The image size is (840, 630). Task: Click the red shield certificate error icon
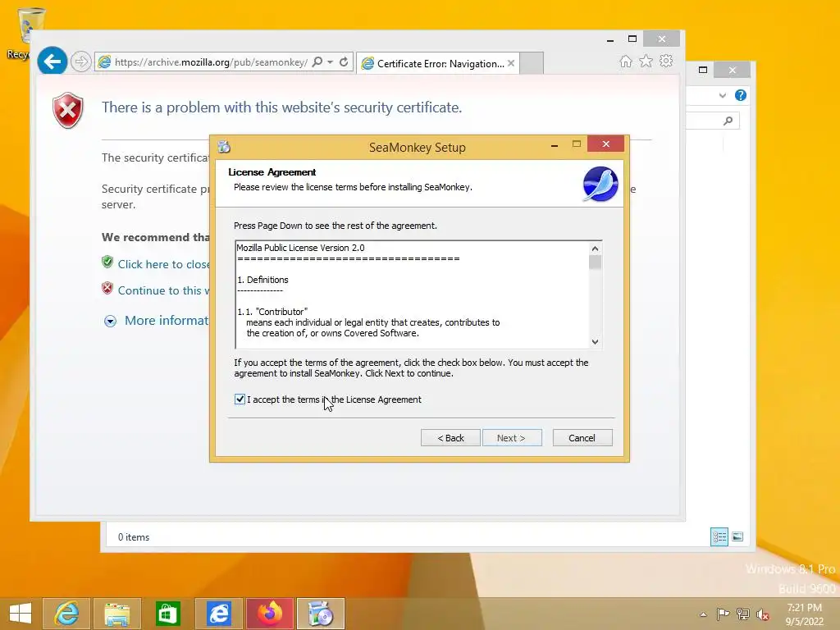[68, 111]
